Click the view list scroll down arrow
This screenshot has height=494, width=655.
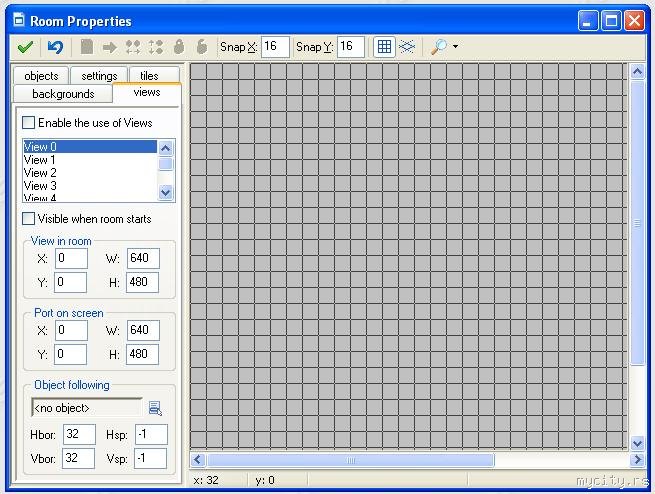pyautogui.click(x=165, y=193)
